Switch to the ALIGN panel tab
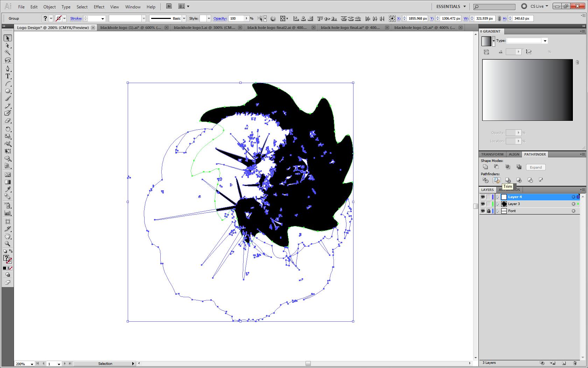The width and height of the screenshot is (588, 368). coord(514,154)
